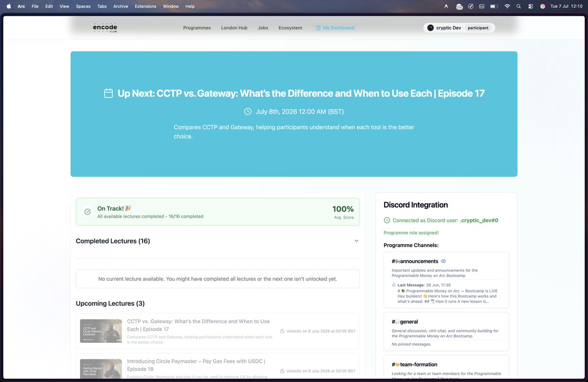Click the lock icon for 8 July unlock
Screen dimensions: 588x382
pyautogui.click(x=282, y=331)
